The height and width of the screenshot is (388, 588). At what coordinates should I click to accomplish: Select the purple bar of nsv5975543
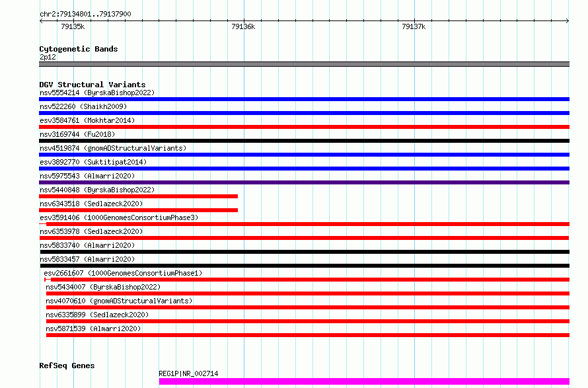click(x=304, y=182)
